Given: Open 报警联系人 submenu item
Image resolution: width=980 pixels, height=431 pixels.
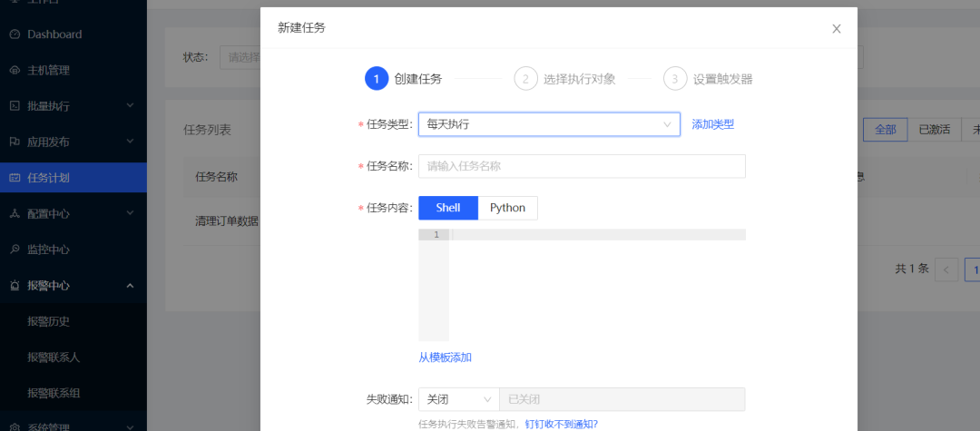Looking at the screenshot, I should click(73, 358).
